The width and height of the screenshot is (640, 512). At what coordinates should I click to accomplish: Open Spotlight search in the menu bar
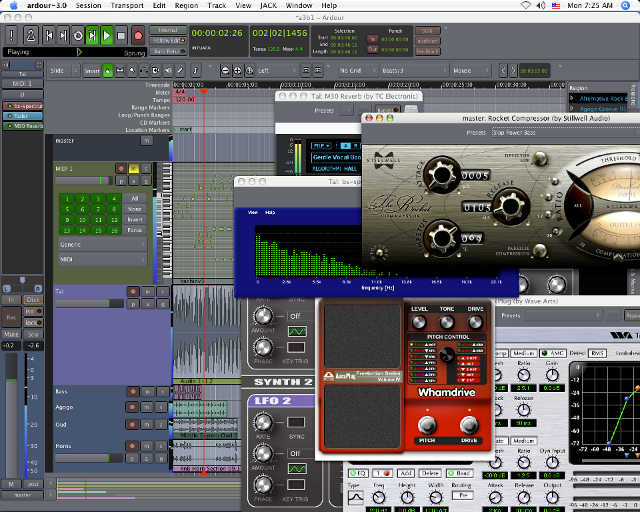click(625, 5)
